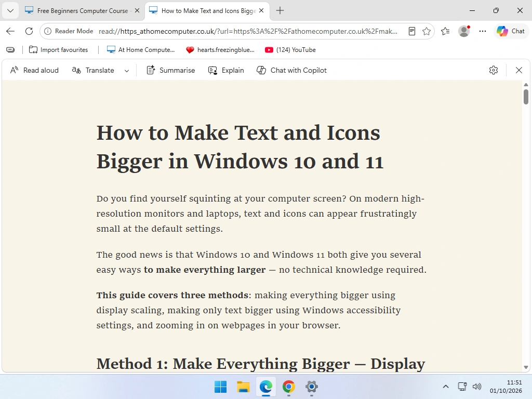
Task: Click the address bar URL
Action: point(248,31)
